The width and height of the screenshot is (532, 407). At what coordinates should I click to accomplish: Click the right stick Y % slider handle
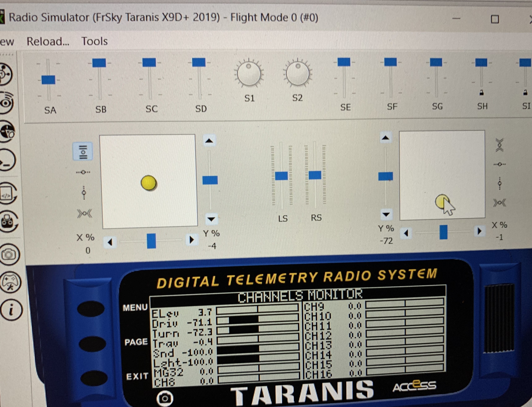(x=386, y=176)
